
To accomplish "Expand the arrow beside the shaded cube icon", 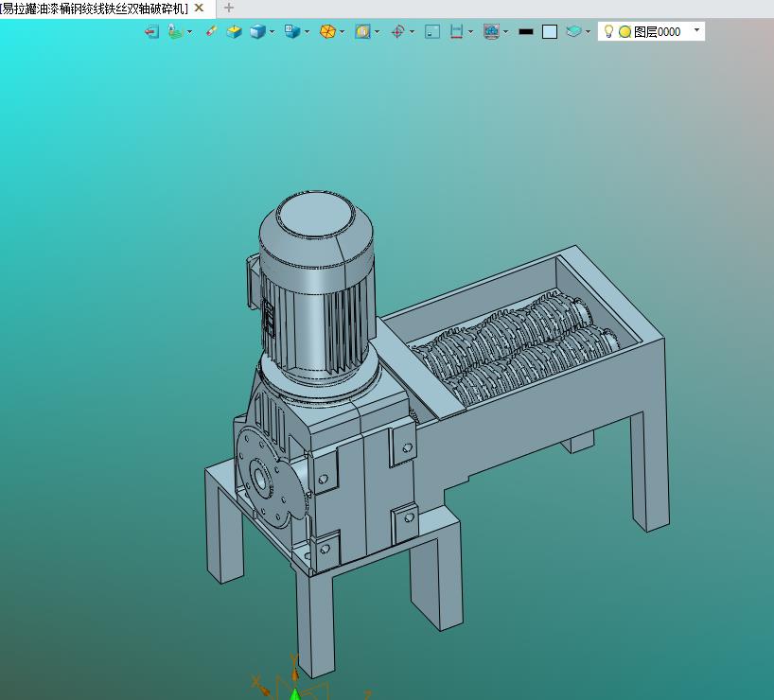I will [x=273, y=31].
